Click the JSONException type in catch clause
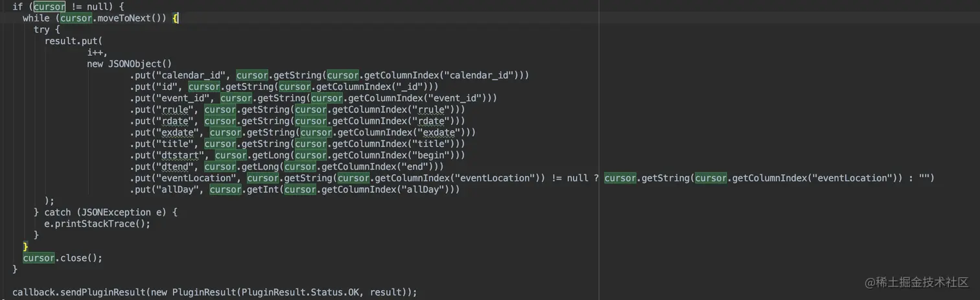Screen dimensions: 980x300 click(x=117, y=212)
